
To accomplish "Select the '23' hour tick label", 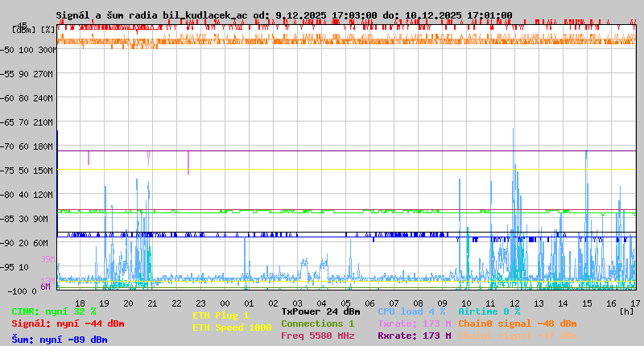I will 200,303.
